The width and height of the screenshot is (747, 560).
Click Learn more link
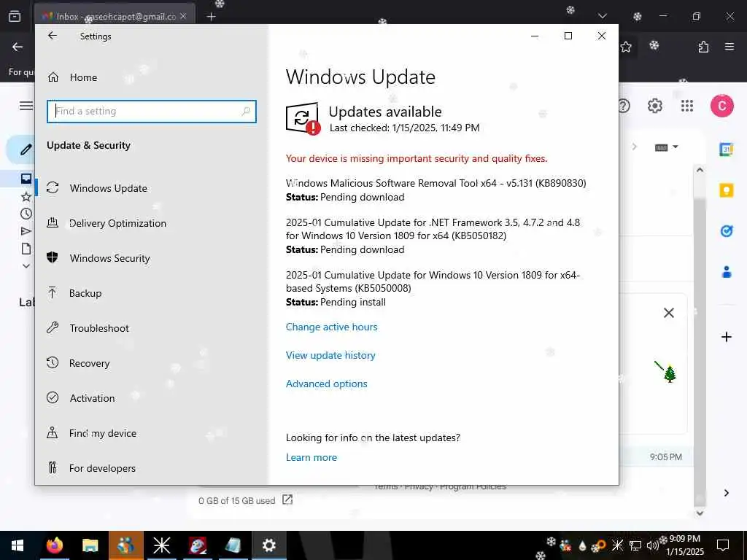(x=311, y=457)
